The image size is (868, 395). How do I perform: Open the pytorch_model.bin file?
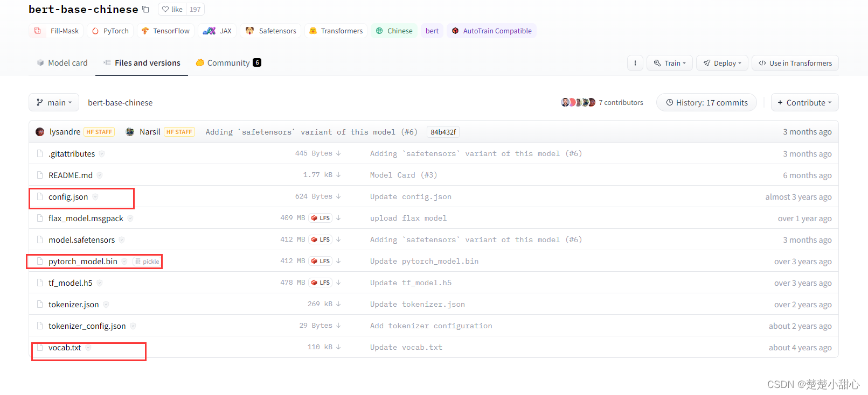coord(83,261)
